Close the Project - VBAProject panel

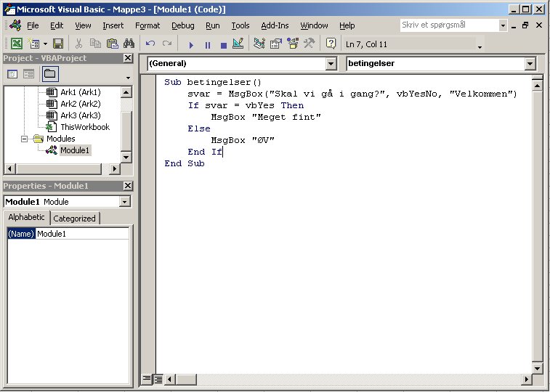click(128, 58)
